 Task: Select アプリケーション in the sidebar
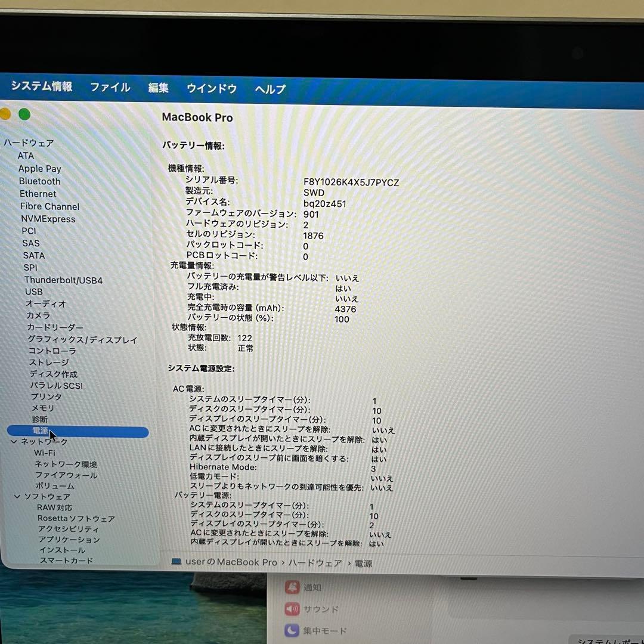tap(69, 540)
